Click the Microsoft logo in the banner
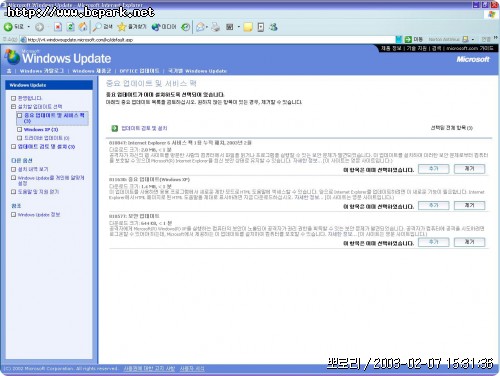The width and height of the screenshot is (500, 376). [473, 59]
